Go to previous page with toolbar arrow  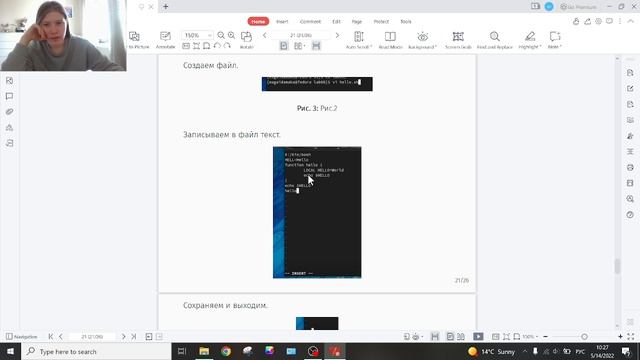(x=264, y=36)
